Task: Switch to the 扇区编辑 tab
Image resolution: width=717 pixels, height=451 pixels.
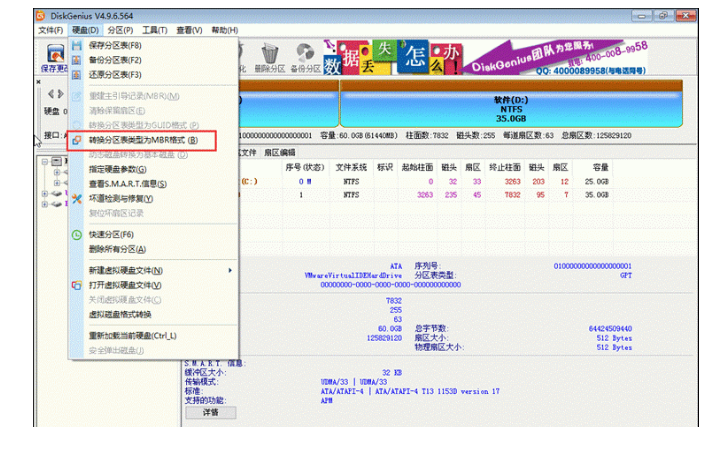Action: [279, 152]
